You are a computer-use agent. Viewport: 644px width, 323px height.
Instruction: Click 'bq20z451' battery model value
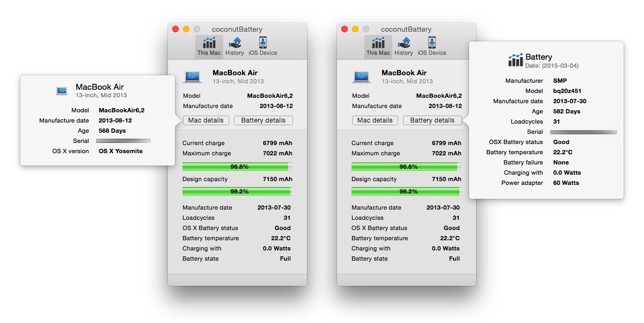[x=567, y=91]
